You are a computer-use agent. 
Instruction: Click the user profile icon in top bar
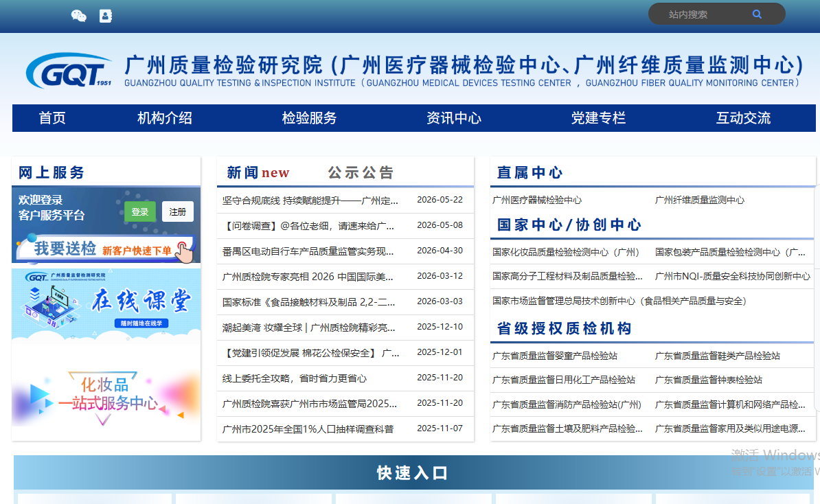click(x=106, y=16)
